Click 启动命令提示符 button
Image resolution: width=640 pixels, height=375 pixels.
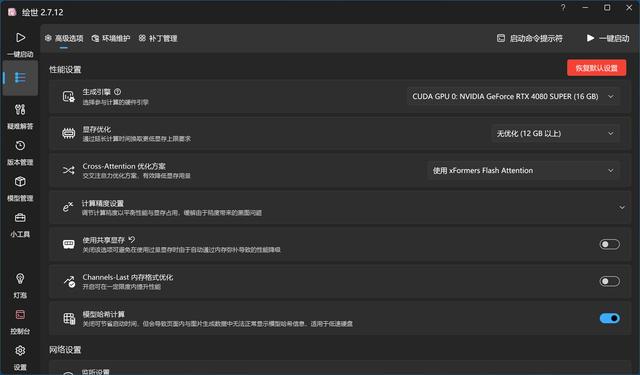[530, 38]
